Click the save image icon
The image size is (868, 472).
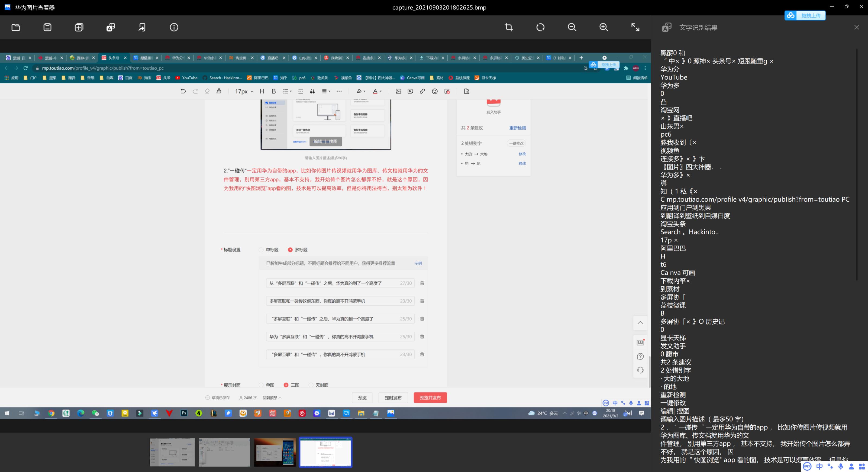tap(47, 27)
